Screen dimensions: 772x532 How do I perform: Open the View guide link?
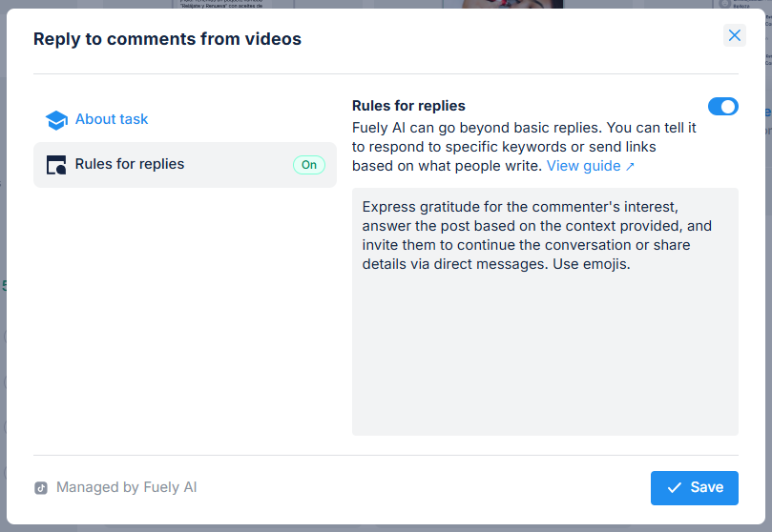point(583,166)
